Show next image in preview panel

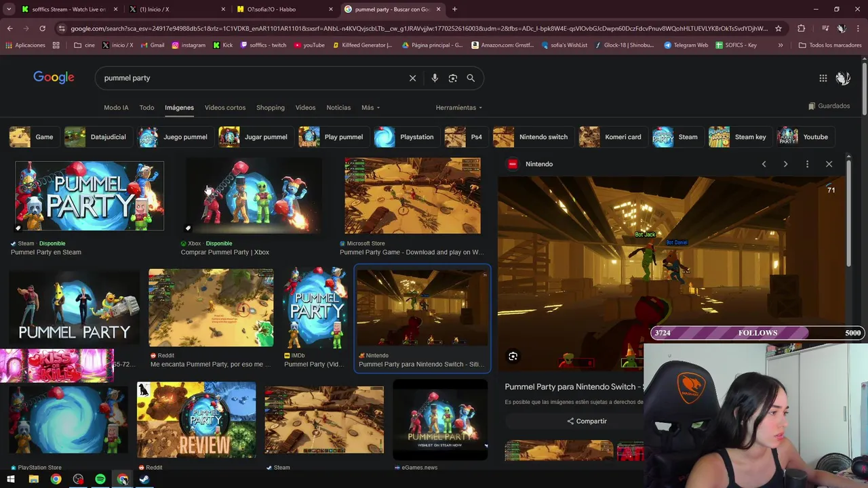785,164
